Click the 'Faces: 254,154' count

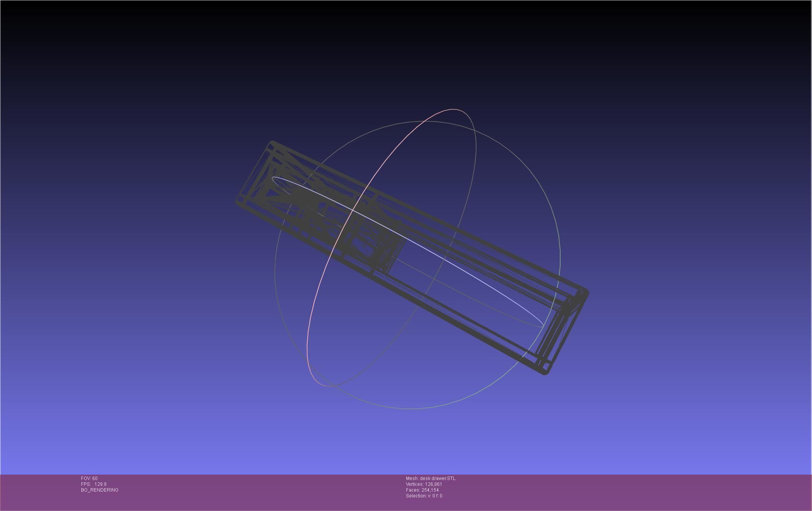pyautogui.click(x=422, y=490)
